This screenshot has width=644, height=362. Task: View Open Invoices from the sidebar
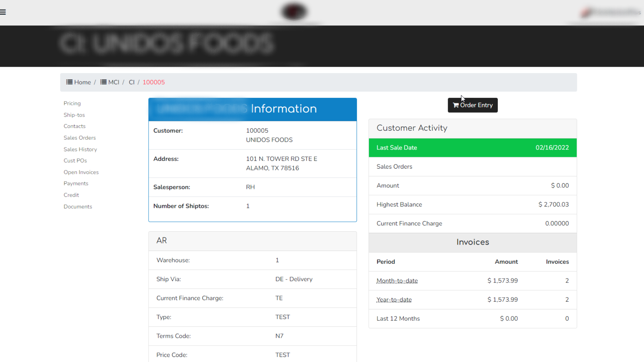coord(81,172)
